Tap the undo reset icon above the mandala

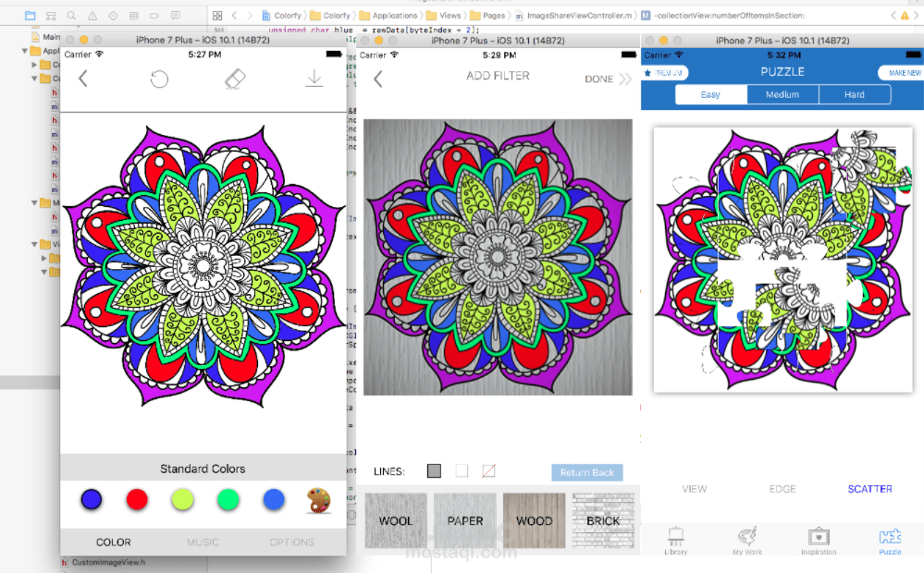[158, 79]
